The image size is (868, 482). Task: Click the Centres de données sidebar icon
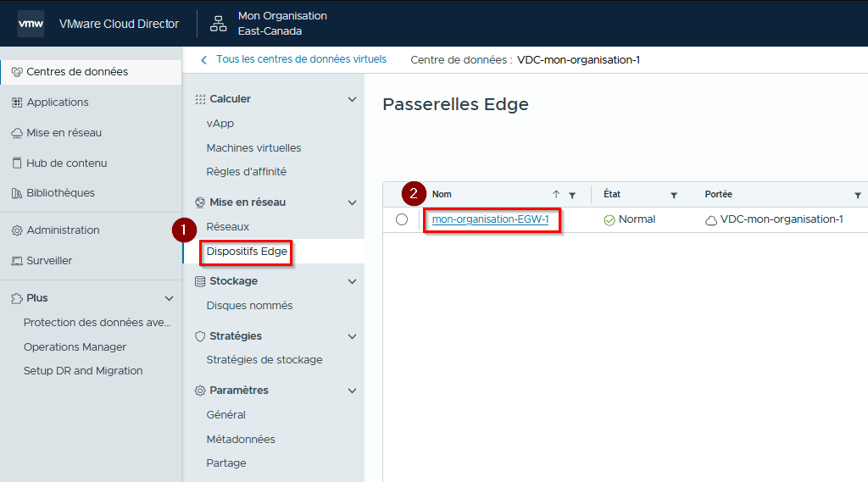[x=17, y=72]
